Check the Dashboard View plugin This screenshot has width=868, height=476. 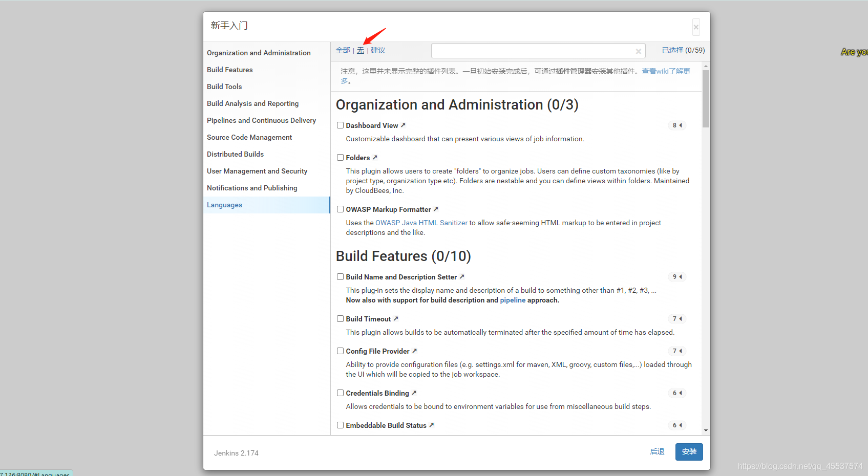tap(340, 125)
